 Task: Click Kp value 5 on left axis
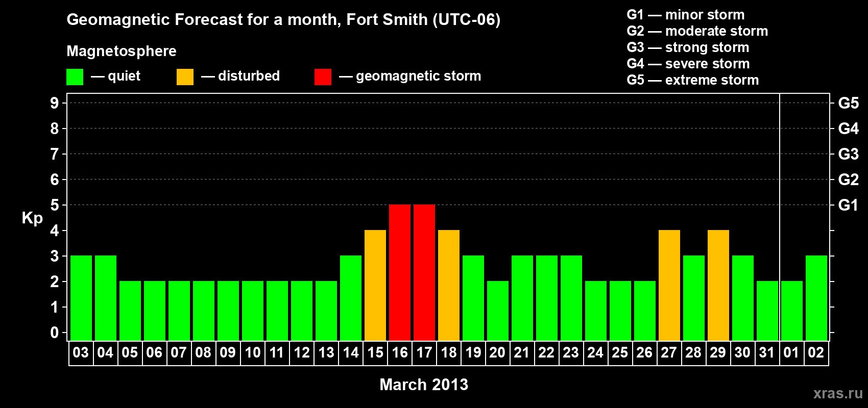[55, 205]
